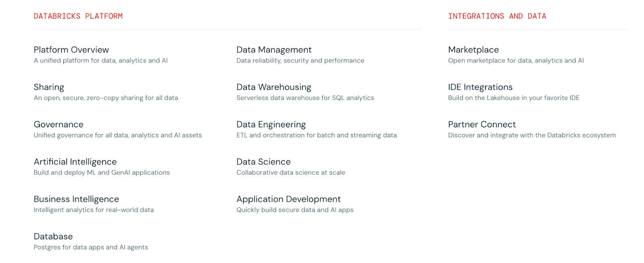Click 'Postgres for data apps and AI agents'
Viewport: 644px width, 263px height.
91,247
